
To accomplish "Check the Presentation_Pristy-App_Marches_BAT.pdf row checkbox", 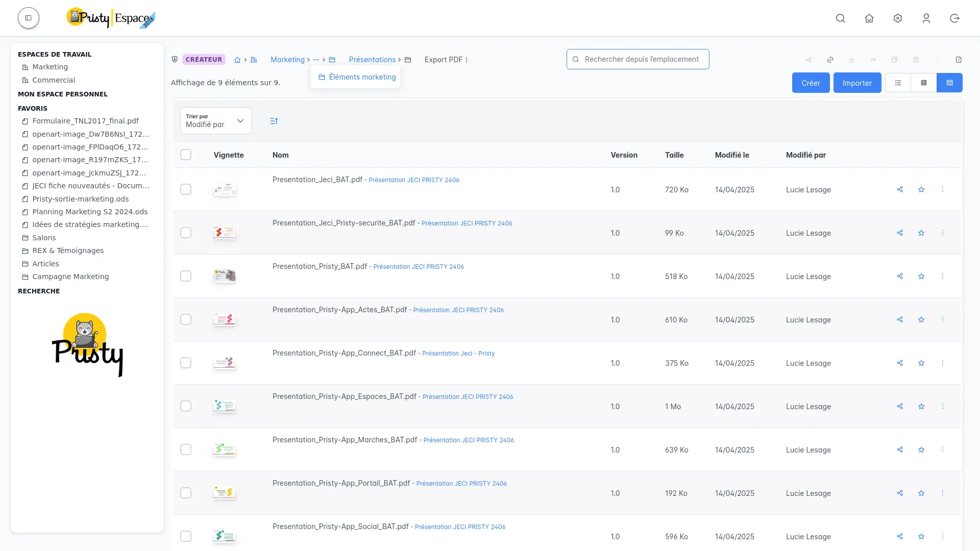I will [x=186, y=449].
